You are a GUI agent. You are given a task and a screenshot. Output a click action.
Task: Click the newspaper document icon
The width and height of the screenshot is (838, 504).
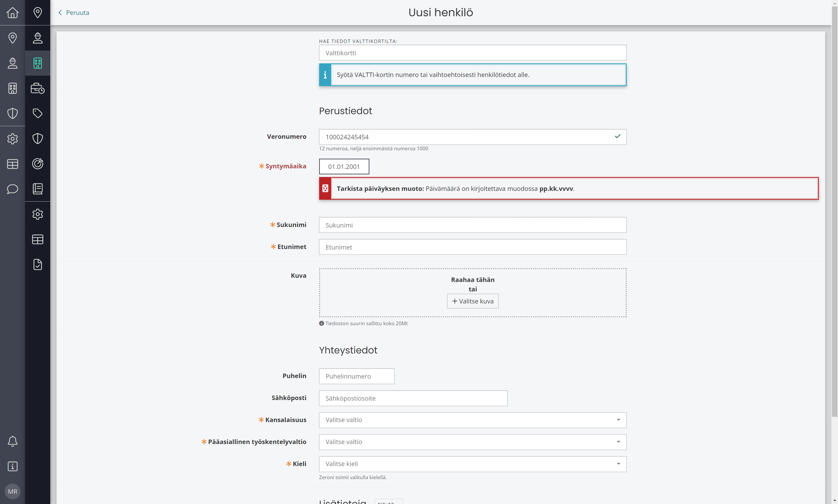coord(38,189)
